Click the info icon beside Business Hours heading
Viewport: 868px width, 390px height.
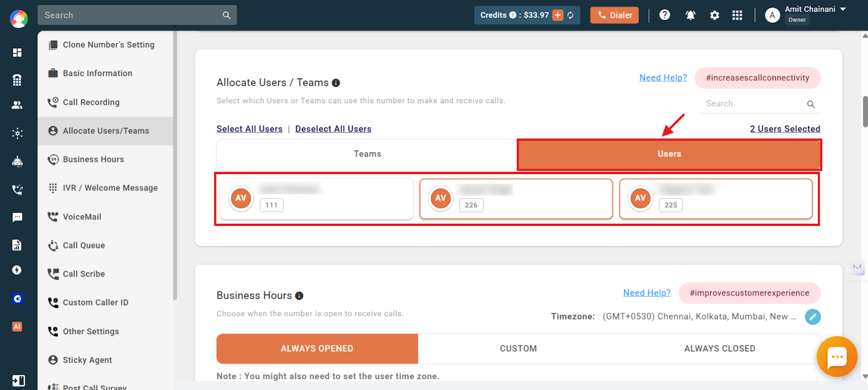click(x=299, y=296)
